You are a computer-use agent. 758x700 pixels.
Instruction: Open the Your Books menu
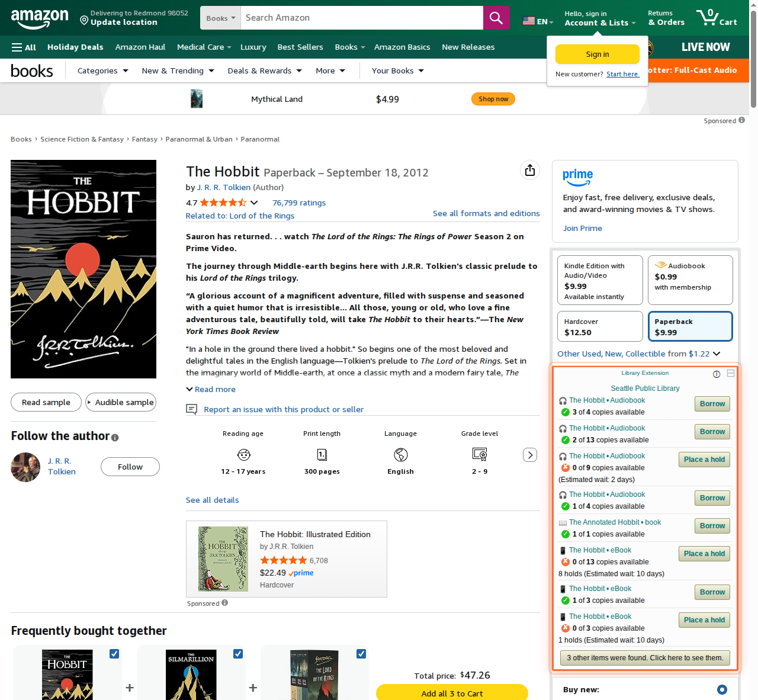[x=398, y=71]
